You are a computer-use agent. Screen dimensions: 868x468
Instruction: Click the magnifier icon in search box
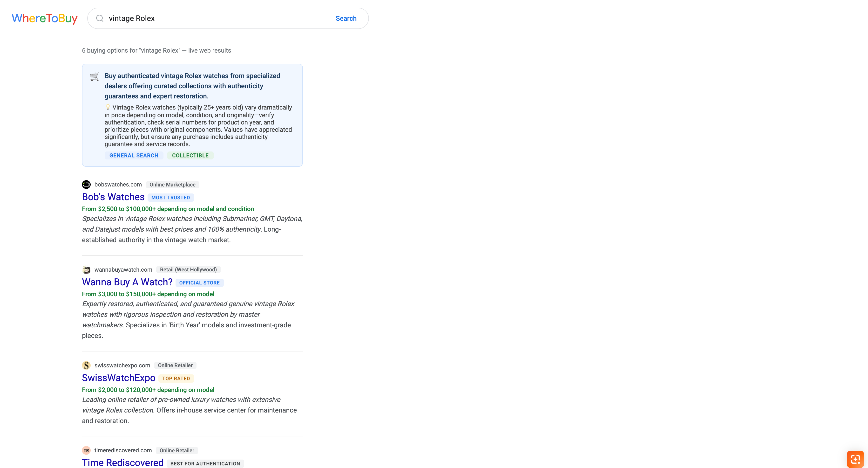pos(99,18)
